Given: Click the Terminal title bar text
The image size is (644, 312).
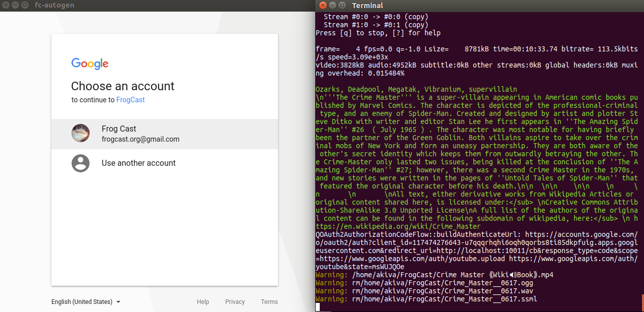Looking at the screenshot, I should (x=368, y=6).
